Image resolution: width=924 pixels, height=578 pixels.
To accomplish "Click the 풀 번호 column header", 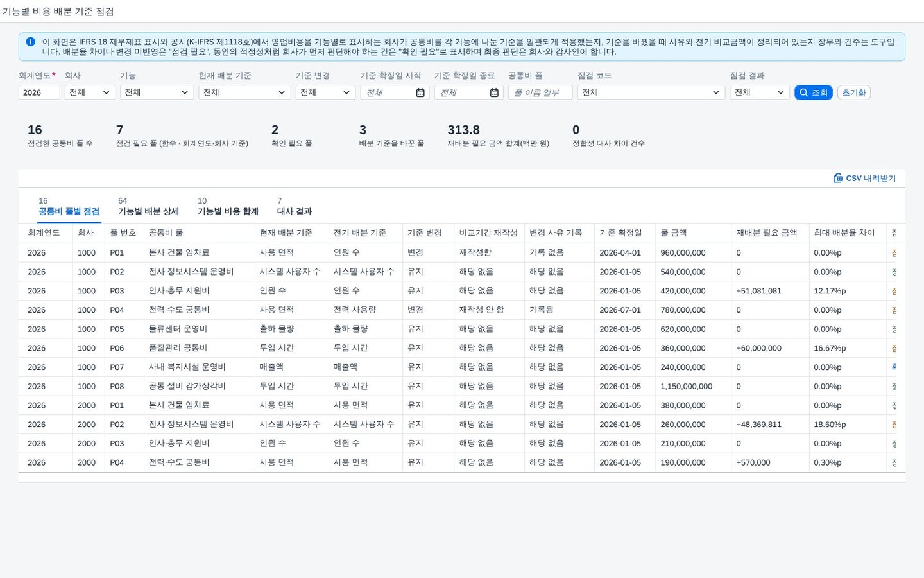I will (123, 232).
